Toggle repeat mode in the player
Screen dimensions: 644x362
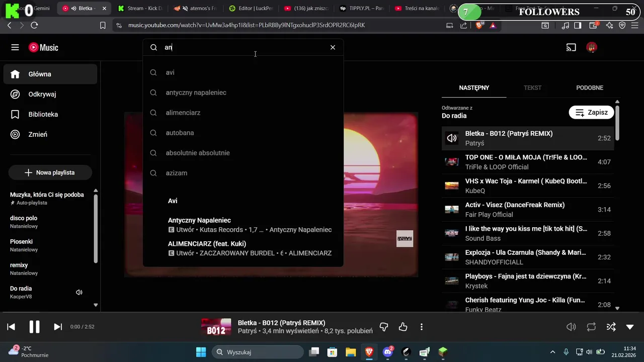point(591,327)
